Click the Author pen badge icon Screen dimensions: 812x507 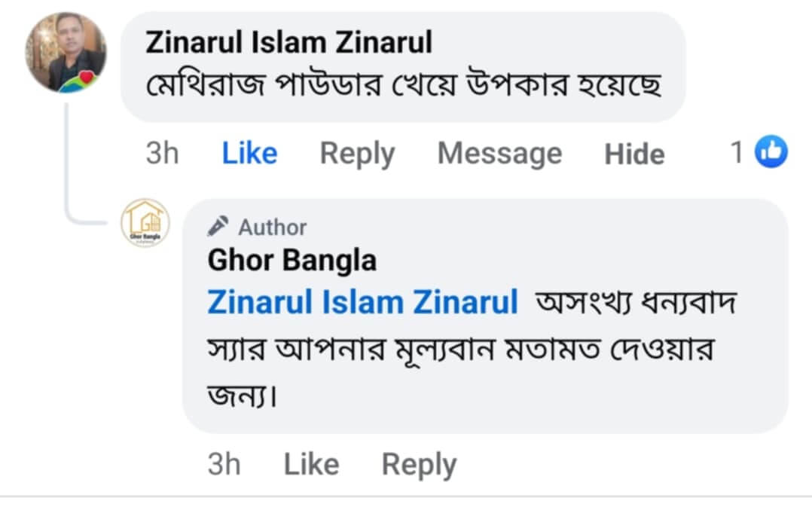(218, 226)
